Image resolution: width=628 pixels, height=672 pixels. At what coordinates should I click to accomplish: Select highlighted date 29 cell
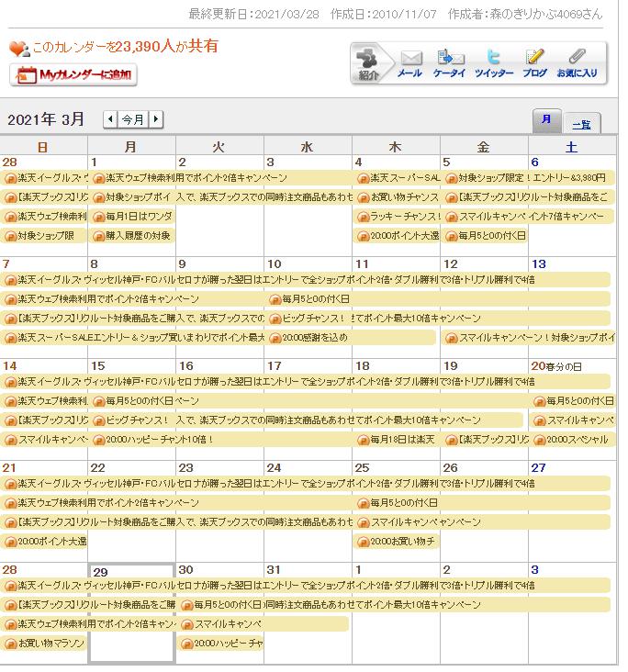131,613
